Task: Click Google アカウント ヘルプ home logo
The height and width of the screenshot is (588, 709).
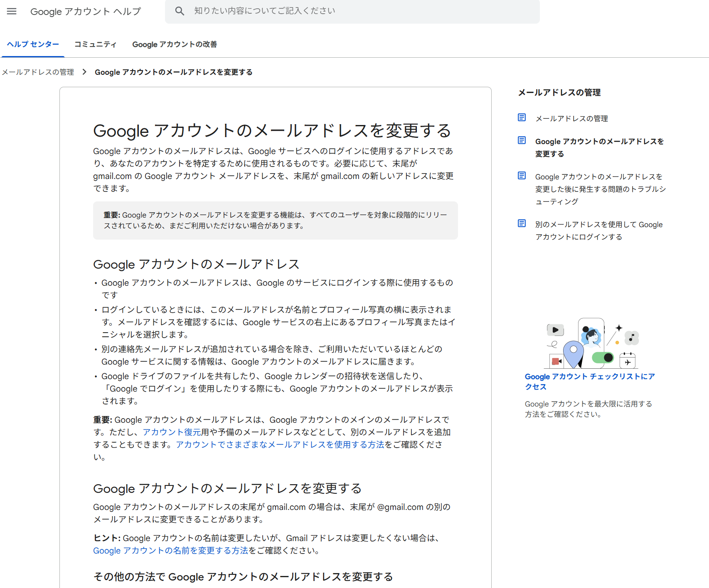Action: [85, 11]
